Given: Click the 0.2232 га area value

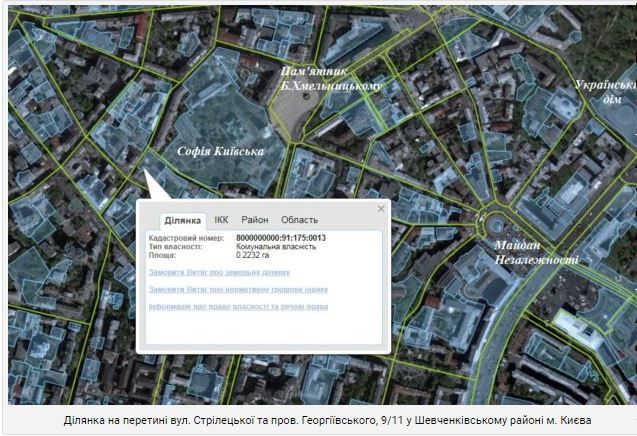Looking at the screenshot, I should coord(252,255).
